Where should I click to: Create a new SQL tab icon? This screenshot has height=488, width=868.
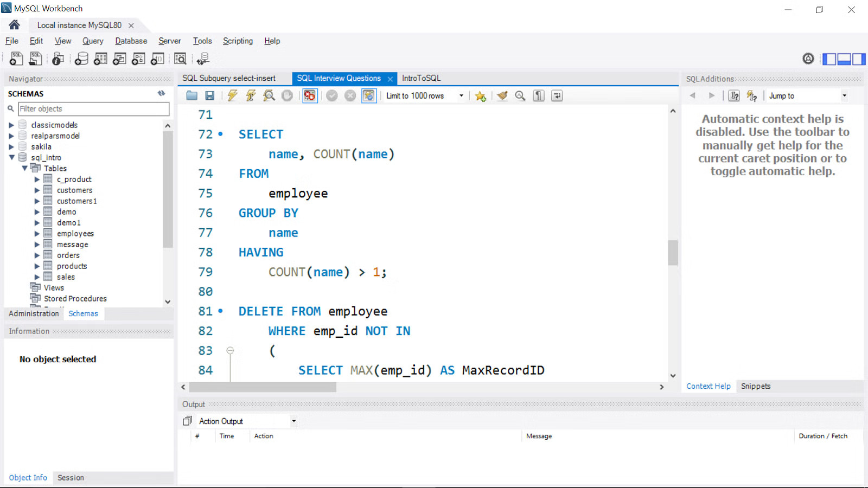[16, 59]
